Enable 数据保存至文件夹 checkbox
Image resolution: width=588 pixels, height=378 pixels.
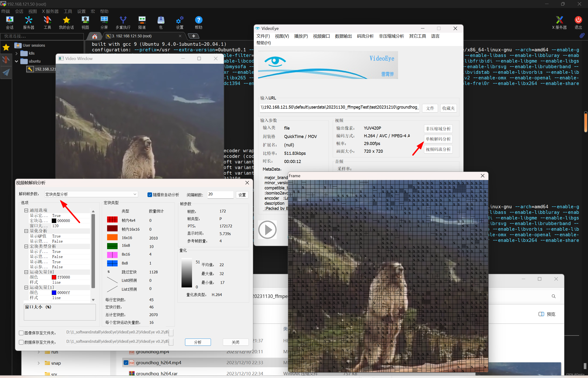tap(21, 342)
